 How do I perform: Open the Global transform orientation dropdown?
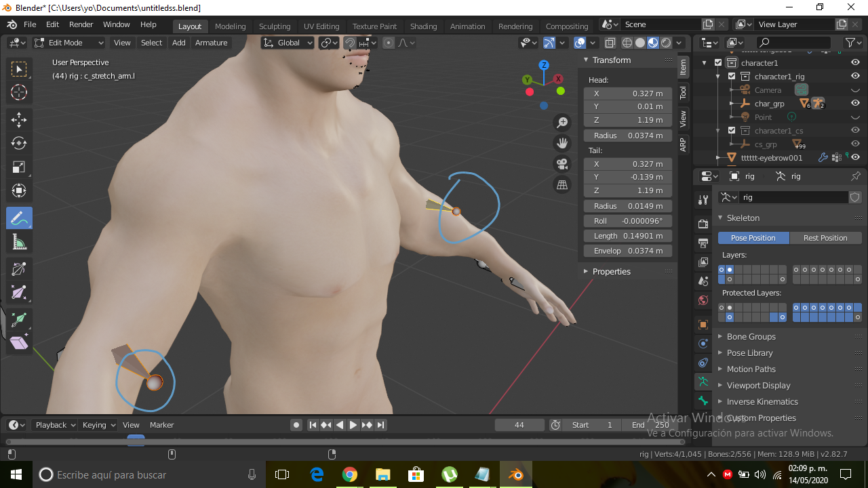click(x=288, y=43)
